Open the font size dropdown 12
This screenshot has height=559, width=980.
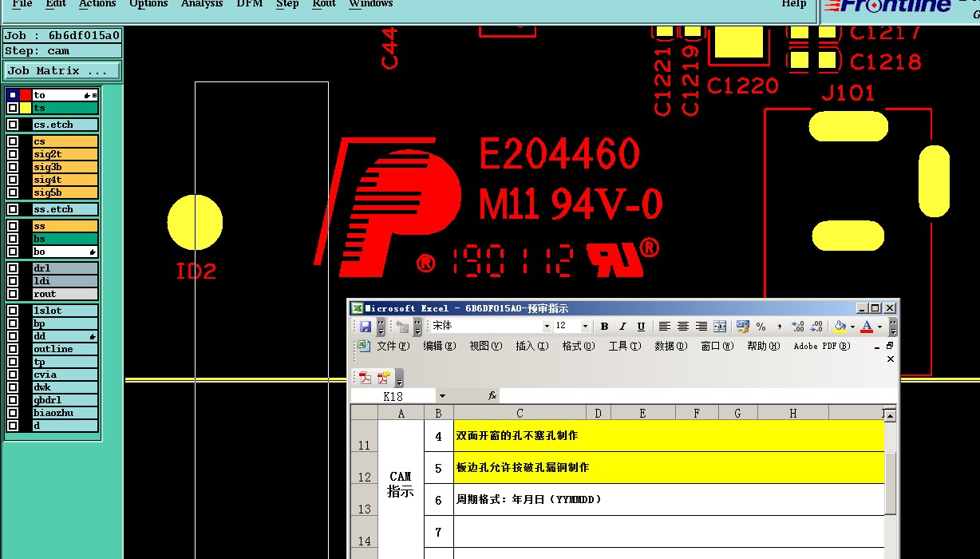(x=585, y=327)
